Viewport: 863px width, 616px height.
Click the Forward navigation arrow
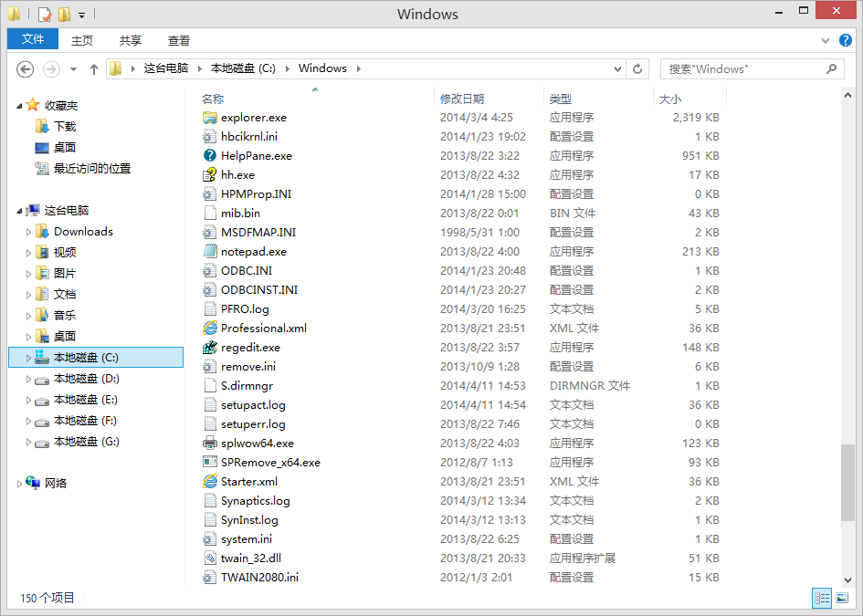pos(51,69)
